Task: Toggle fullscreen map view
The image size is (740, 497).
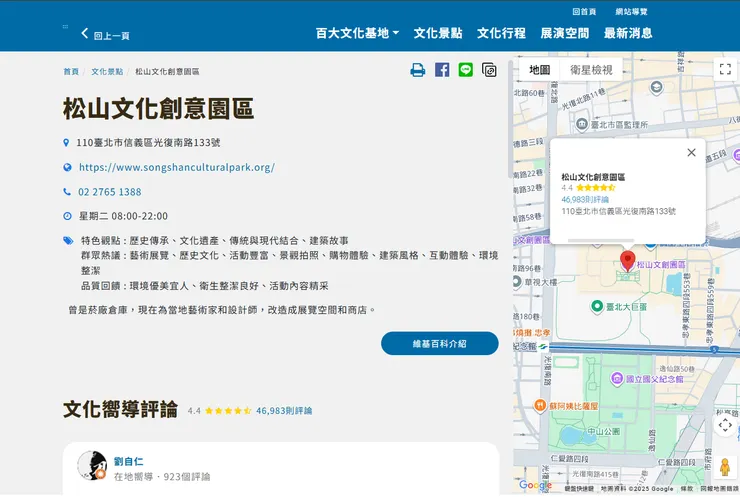Action: (725, 69)
